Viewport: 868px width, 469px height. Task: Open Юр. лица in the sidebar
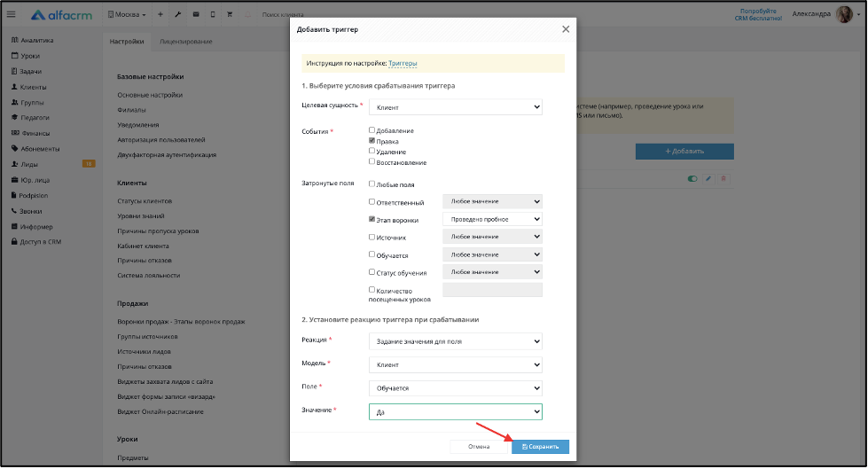coord(30,180)
